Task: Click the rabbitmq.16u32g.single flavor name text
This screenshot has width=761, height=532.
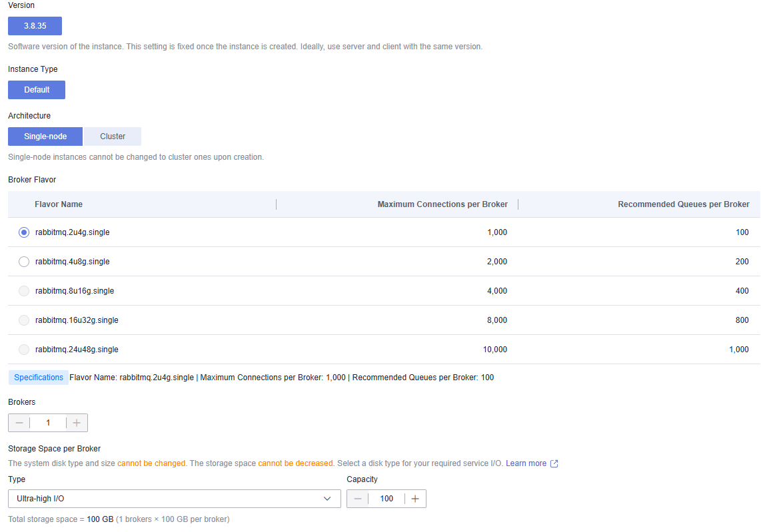Action: (x=77, y=320)
